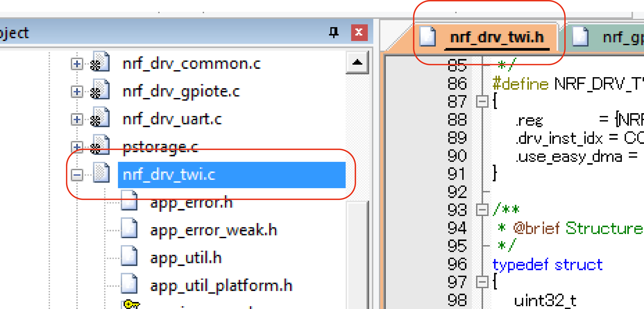The width and height of the screenshot is (644, 309).
Task: Click the second editor tab's file icon
Action: (x=580, y=36)
